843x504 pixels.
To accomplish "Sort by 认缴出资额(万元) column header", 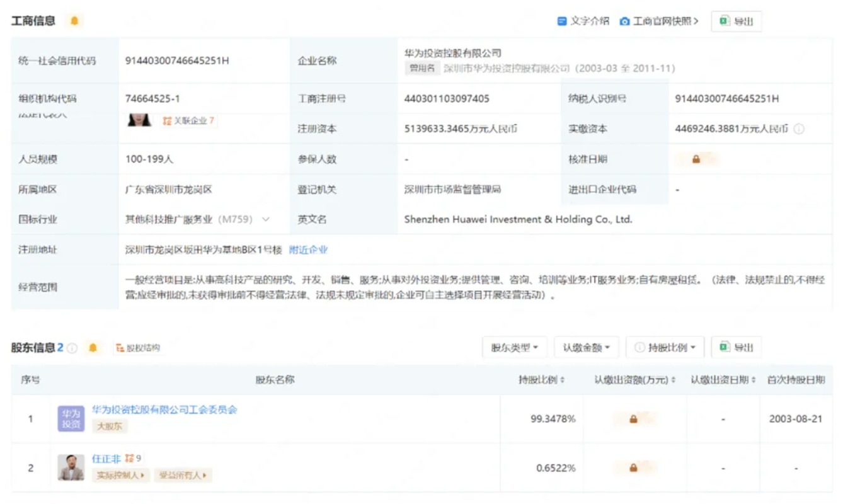I will tap(635, 380).
